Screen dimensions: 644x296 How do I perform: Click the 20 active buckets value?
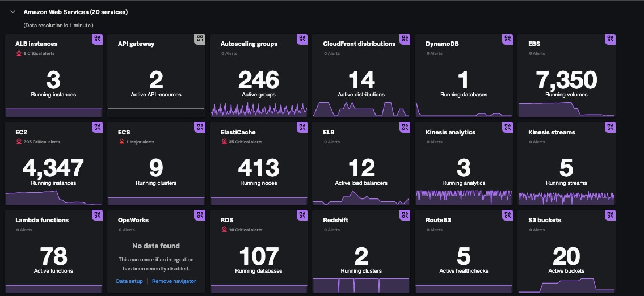pyautogui.click(x=566, y=256)
